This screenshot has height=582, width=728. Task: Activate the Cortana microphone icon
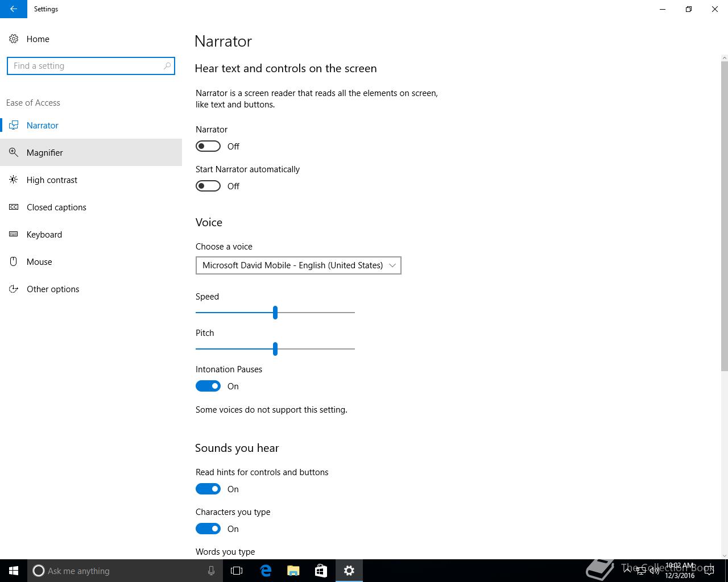tap(211, 571)
